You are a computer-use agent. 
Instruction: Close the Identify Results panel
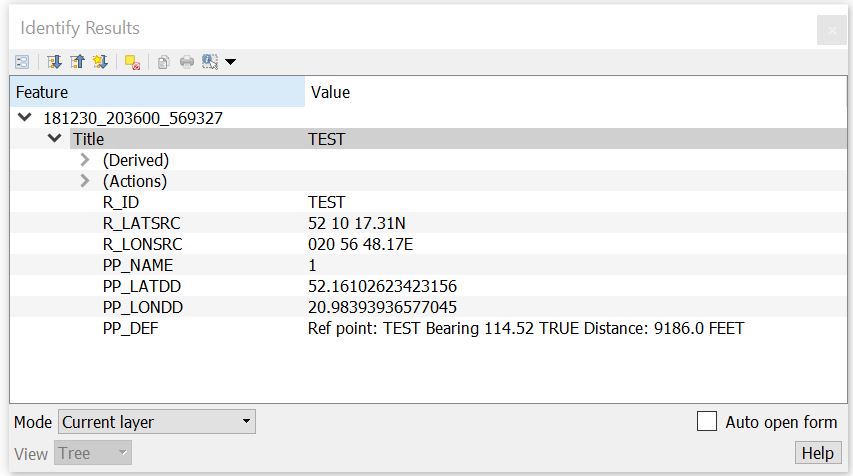tap(832, 30)
